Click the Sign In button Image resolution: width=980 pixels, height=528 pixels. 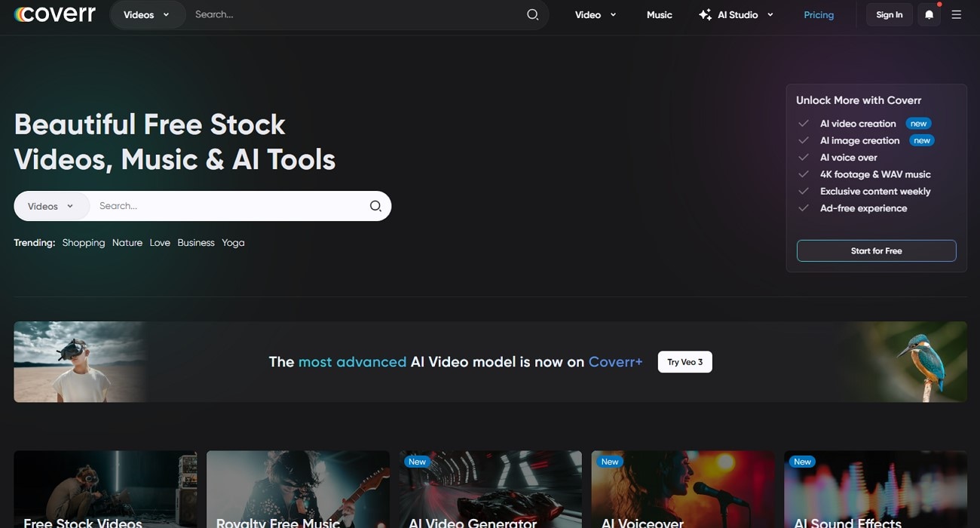click(890, 14)
